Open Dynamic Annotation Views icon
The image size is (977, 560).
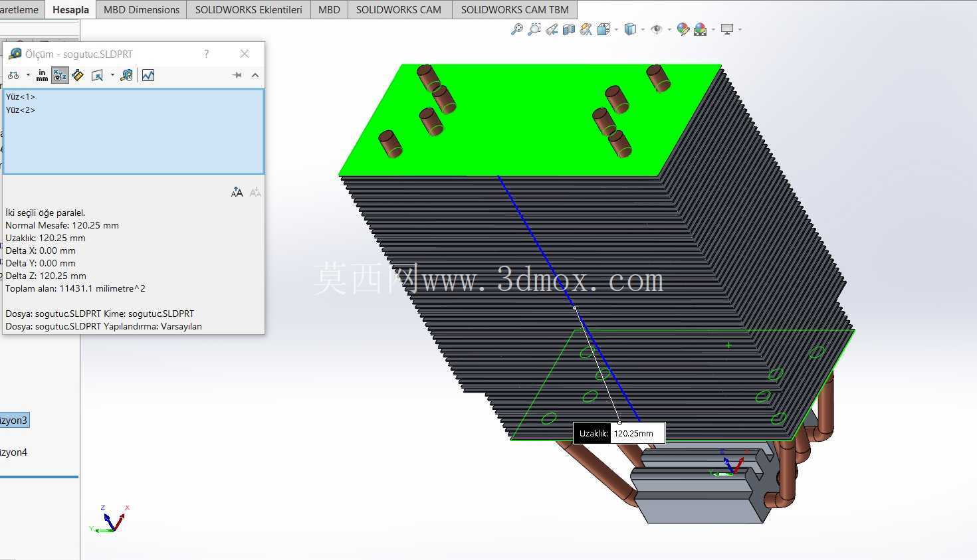[586, 29]
